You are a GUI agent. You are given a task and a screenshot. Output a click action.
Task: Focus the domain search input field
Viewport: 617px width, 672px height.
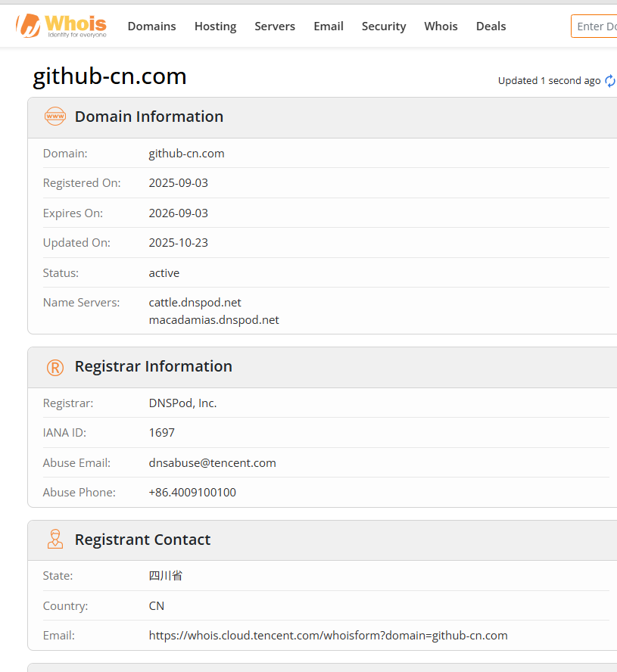595,26
